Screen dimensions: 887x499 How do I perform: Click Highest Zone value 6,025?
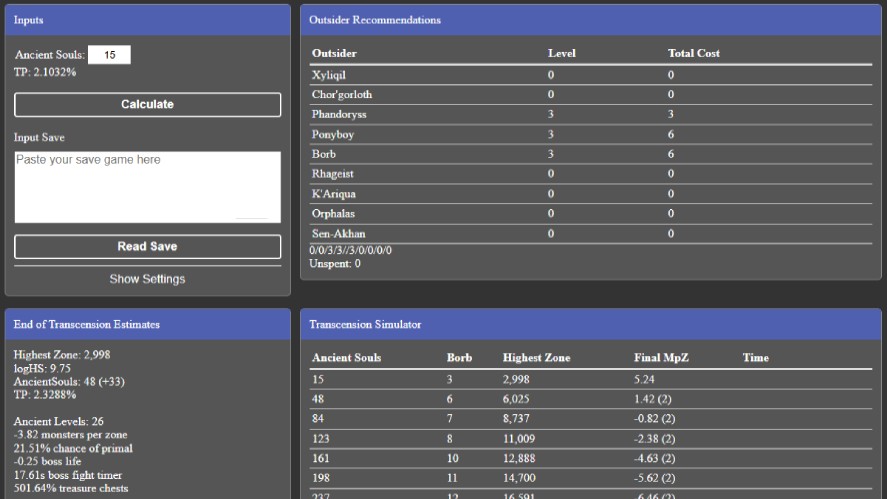pos(515,399)
